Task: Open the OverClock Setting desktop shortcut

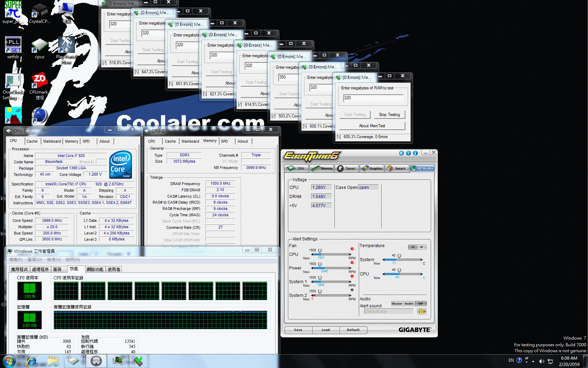Action: 13,86
